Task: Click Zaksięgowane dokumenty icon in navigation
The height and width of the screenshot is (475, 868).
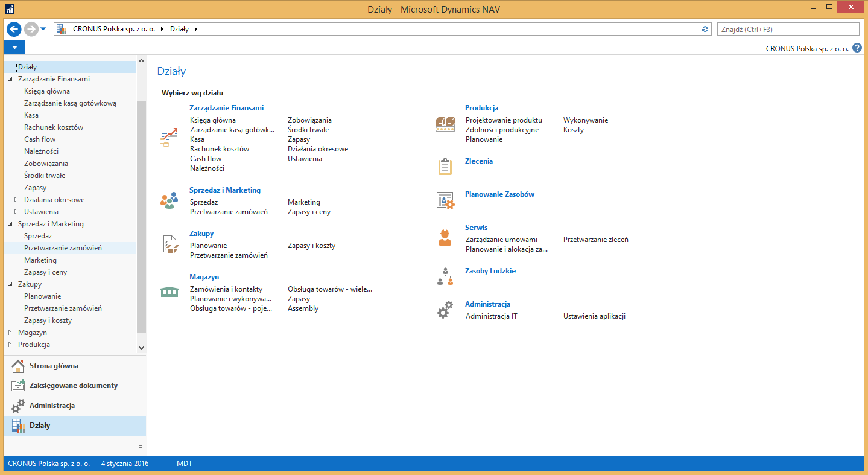Action: 18,386
